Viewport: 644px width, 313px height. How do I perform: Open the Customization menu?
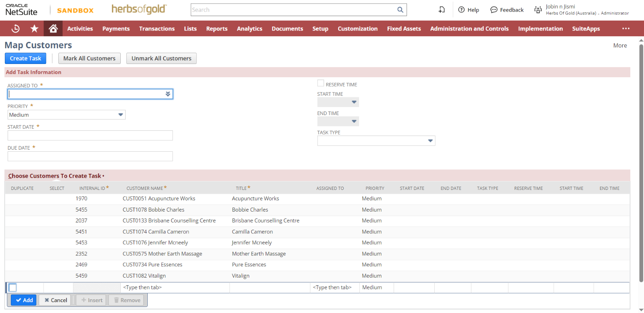pos(357,29)
